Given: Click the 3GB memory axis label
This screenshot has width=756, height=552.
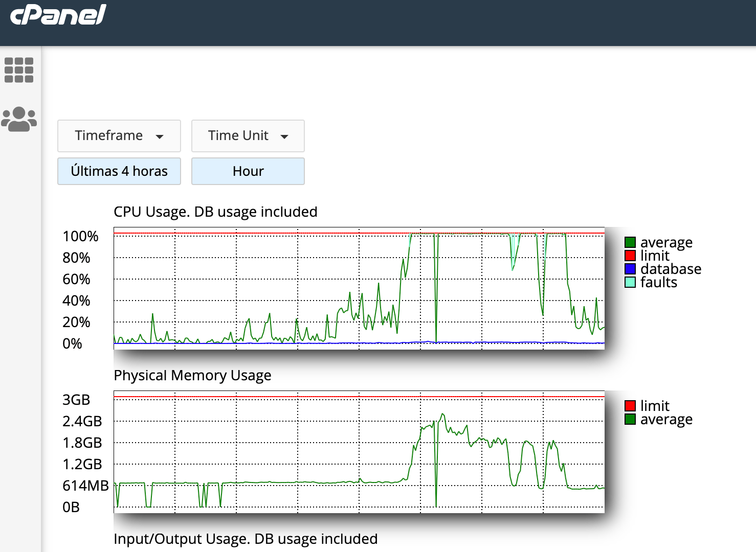Looking at the screenshot, I should (x=76, y=400).
